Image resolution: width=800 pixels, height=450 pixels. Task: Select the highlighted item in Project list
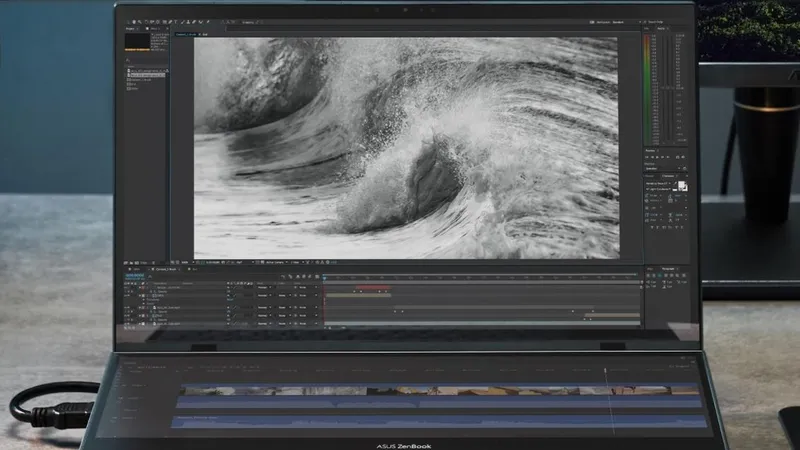coord(147,75)
